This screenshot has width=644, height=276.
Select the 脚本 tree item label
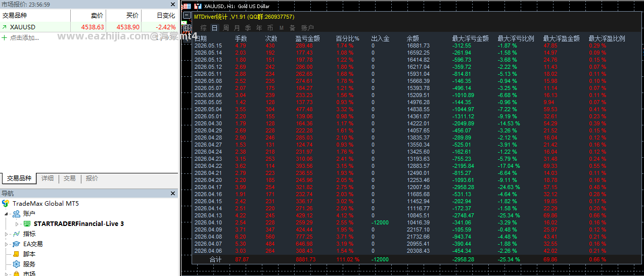(29, 254)
